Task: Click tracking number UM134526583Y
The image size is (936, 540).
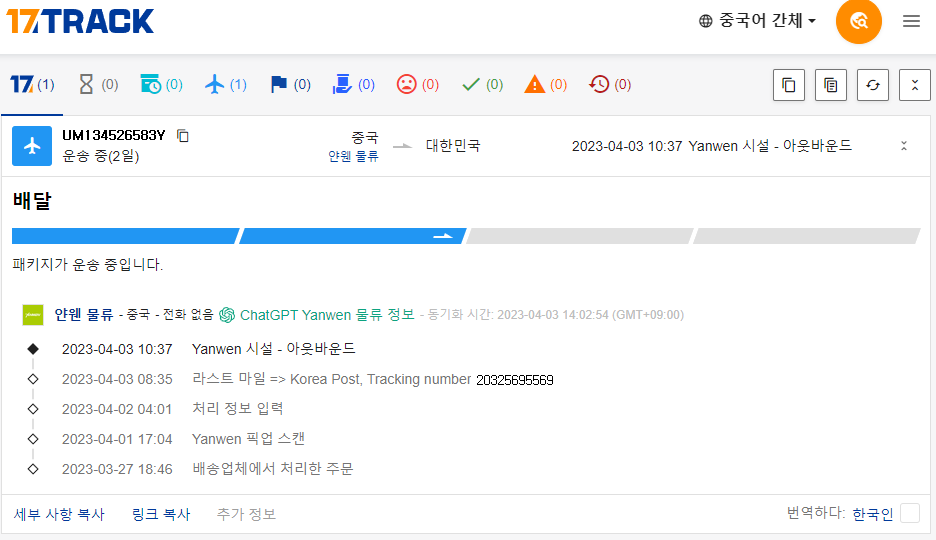Action: 113,135
